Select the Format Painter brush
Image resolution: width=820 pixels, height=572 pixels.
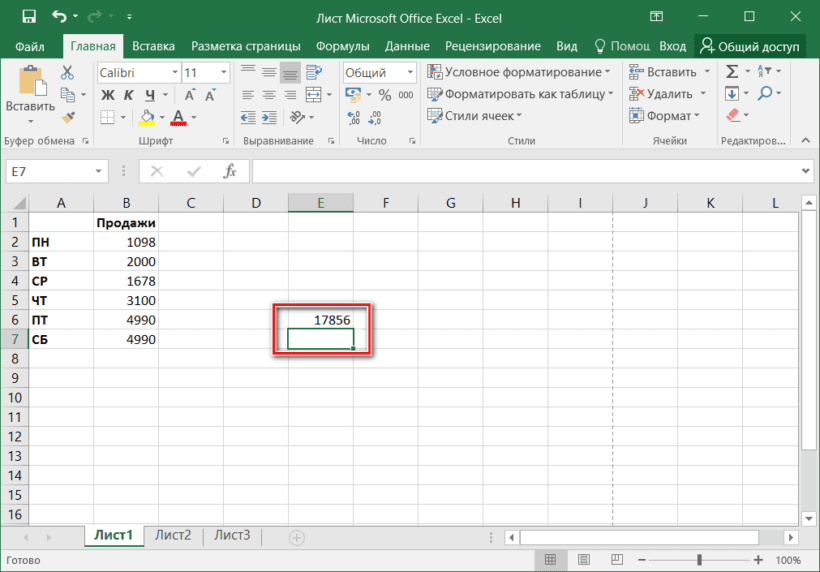tap(68, 117)
